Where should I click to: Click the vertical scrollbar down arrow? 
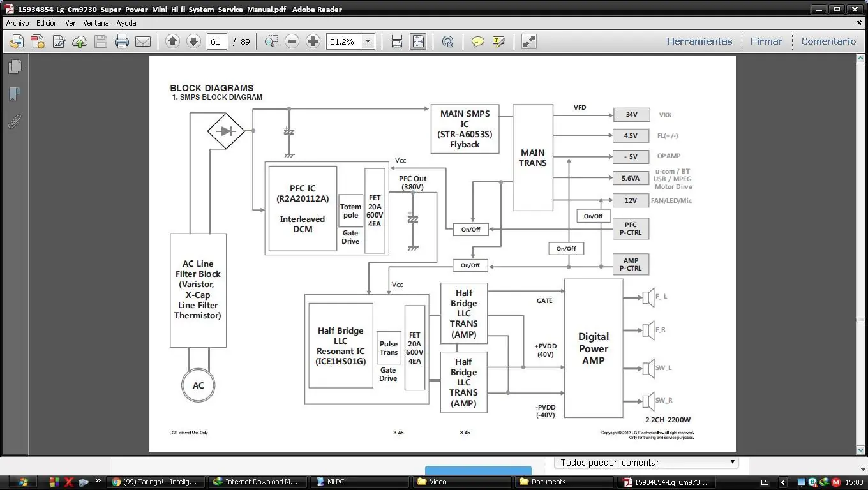pyautogui.click(x=861, y=450)
